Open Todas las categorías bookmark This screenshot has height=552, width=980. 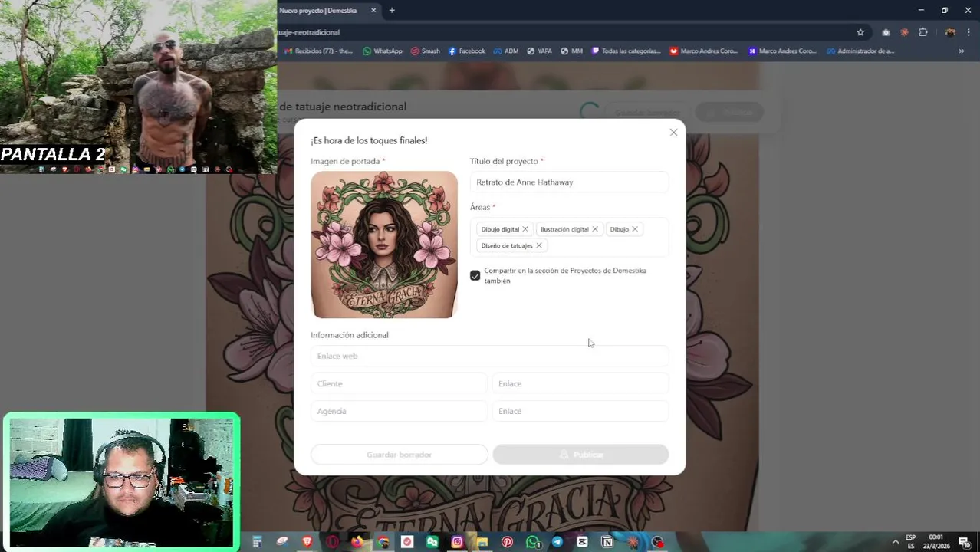coord(626,51)
